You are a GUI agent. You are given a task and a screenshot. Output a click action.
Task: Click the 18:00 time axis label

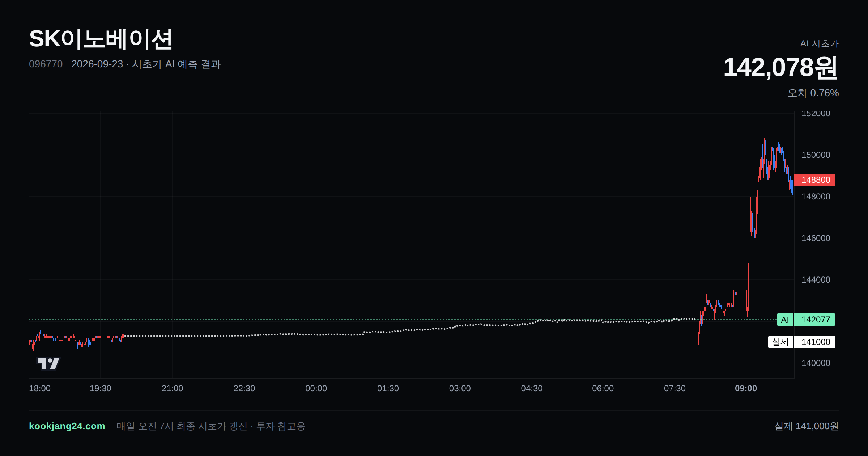click(x=40, y=388)
